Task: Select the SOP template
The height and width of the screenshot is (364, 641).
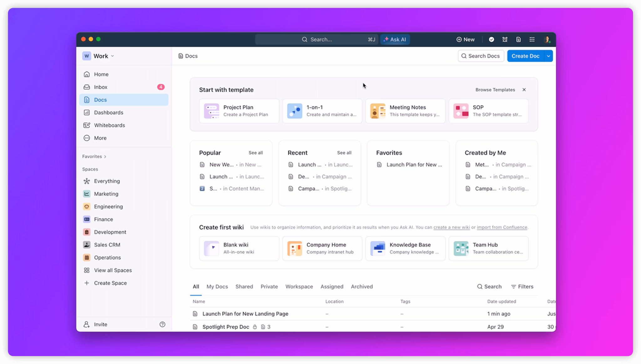Action: (488, 111)
